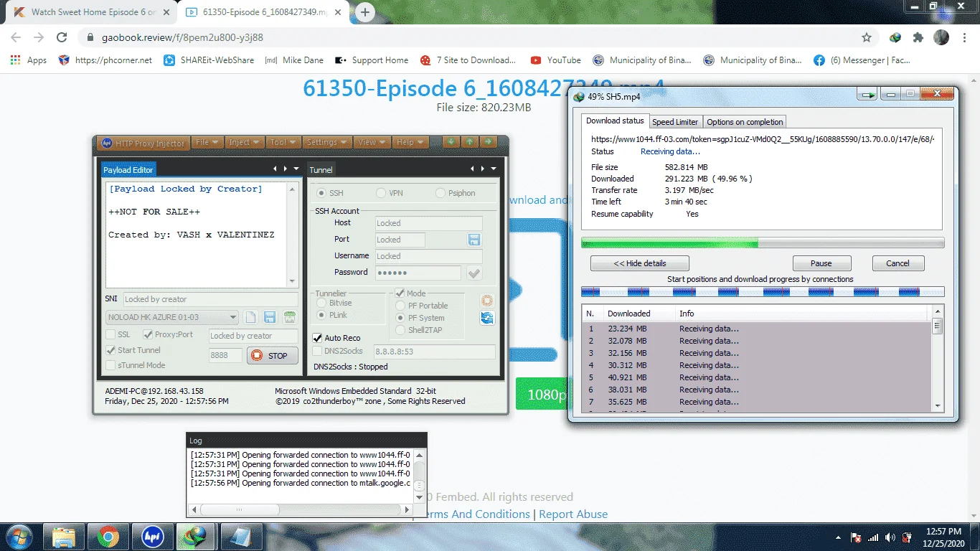Open a new Chrome tab
980x551 pixels.
click(x=364, y=12)
